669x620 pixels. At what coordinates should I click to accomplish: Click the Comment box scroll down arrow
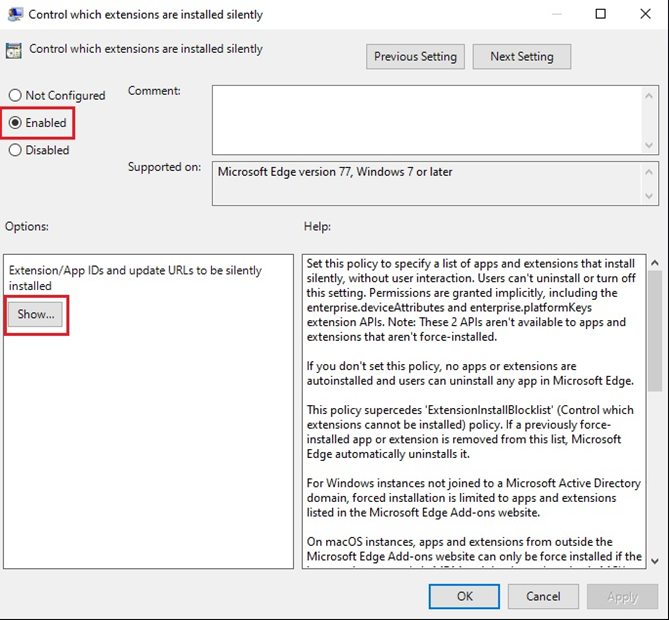[649, 145]
